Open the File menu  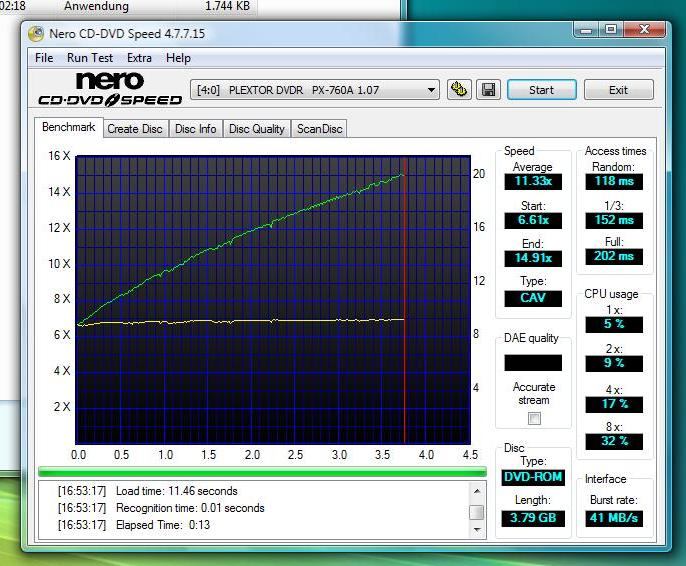[44, 58]
